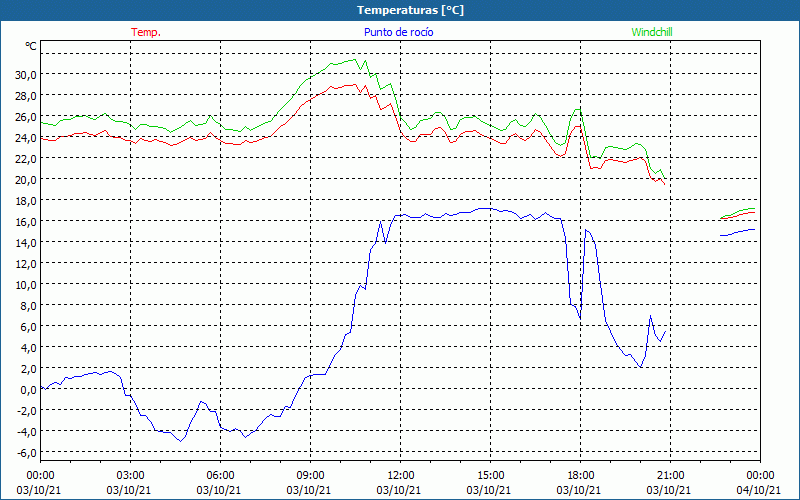Click the 8,0 y-axis value
The width and height of the screenshot is (800, 500).
tap(28, 305)
